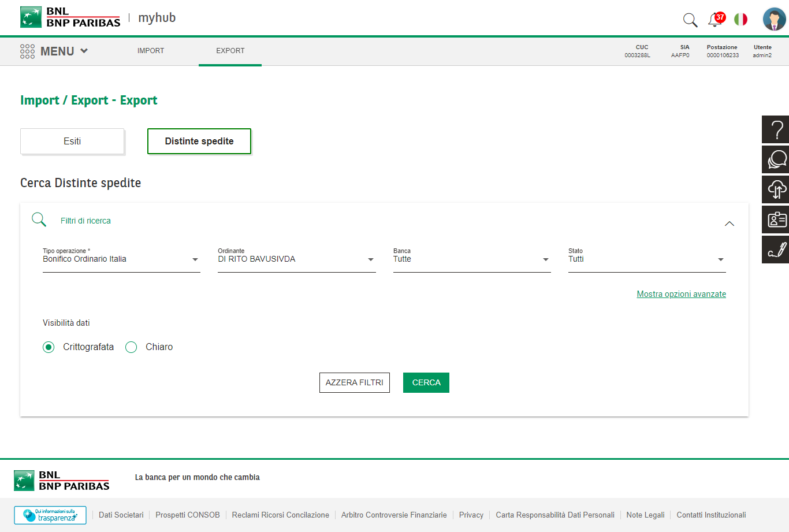Select the Esiti tab button

click(72, 141)
